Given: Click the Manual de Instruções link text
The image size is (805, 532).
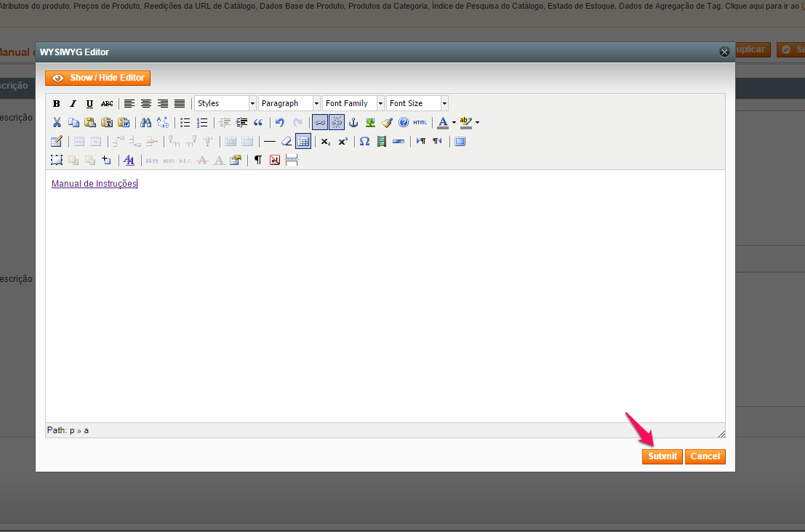Looking at the screenshot, I should [94, 184].
